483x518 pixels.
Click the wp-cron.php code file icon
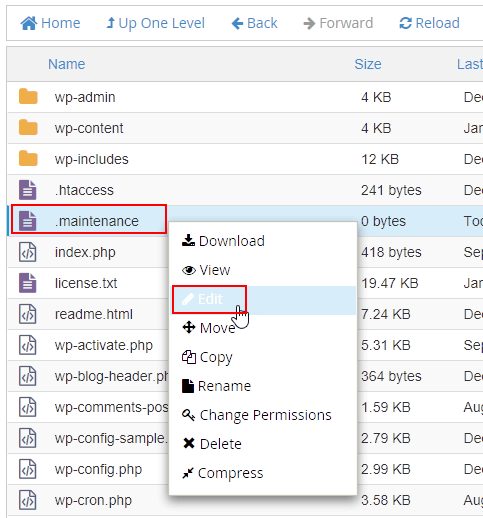[x=27, y=500]
